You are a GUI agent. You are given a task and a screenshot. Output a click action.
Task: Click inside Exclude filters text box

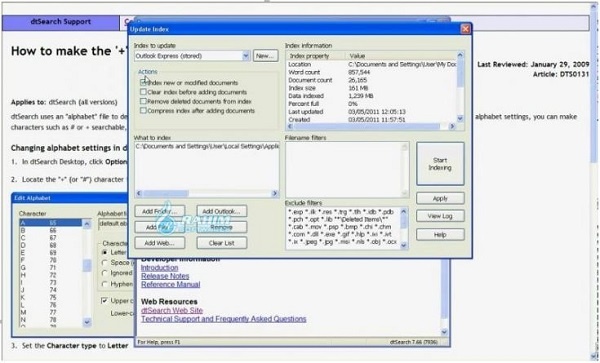[343, 228]
